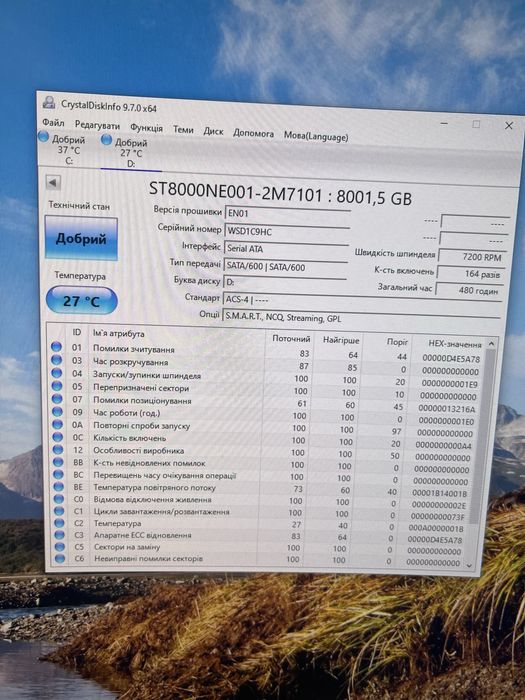Click the power on count field 164 разів
This screenshot has width=525, height=700.
[x=470, y=274]
